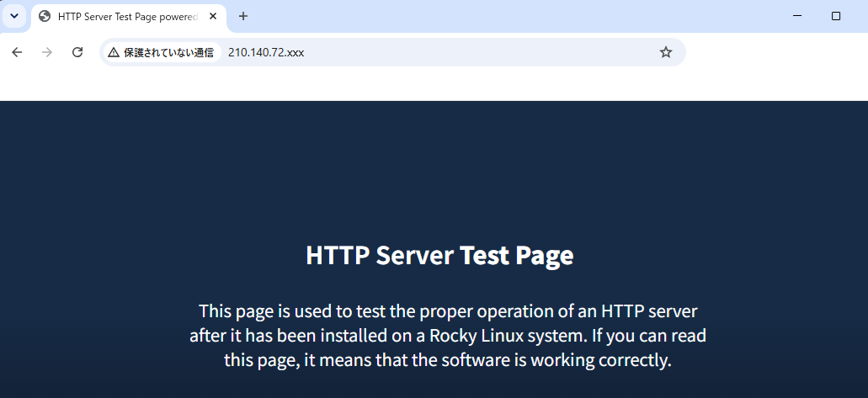Click the 保護されていない通信 security warning chip
This screenshot has width=868, height=398.
coord(161,52)
